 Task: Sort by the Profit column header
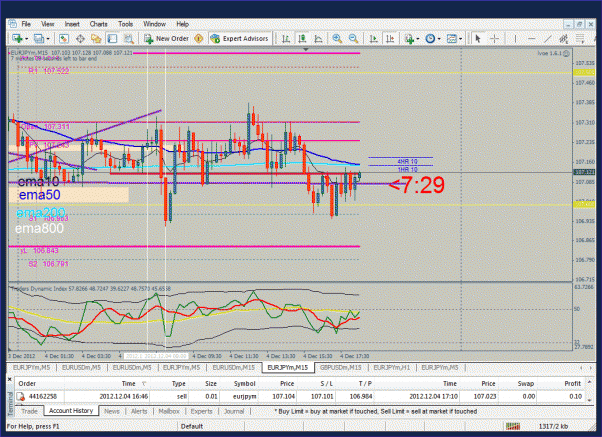point(561,383)
